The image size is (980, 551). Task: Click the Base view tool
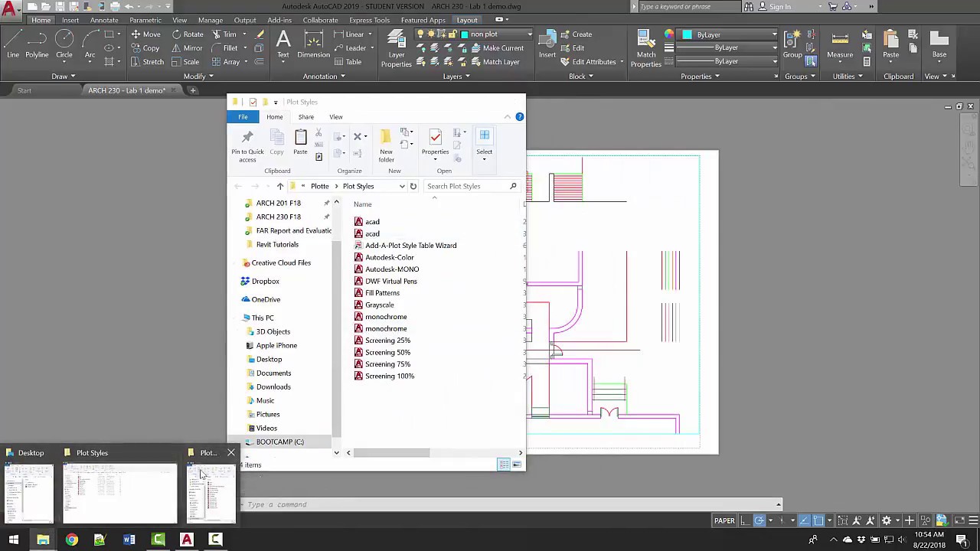point(939,44)
